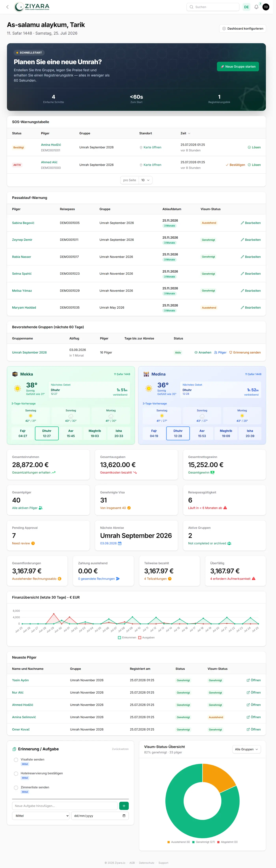The width and height of the screenshot is (276, 868).
Task: Select Dhuhr 12:27 prayer in Mekka card
Action: (47, 433)
